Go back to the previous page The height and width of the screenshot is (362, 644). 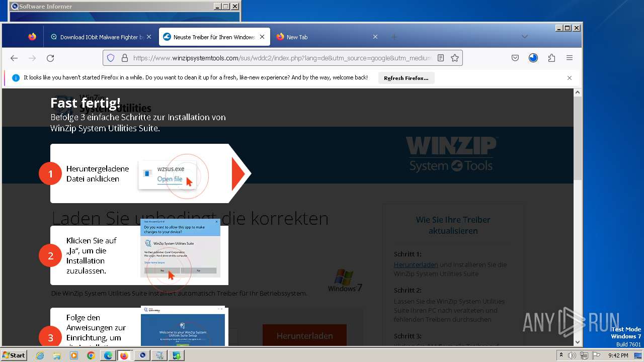pyautogui.click(x=14, y=58)
